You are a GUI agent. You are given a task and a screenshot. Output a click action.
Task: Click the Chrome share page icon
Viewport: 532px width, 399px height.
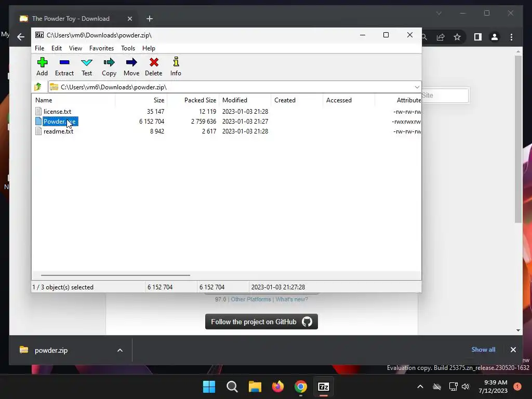click(441, 37)
